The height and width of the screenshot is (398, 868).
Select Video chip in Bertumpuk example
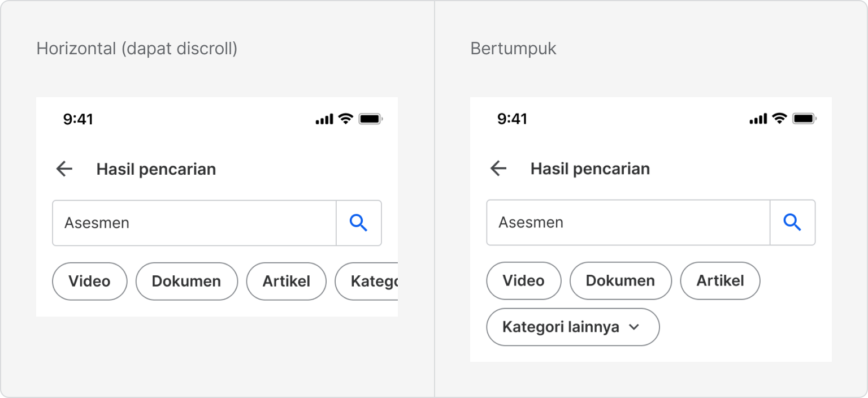[x=524, y=280]
